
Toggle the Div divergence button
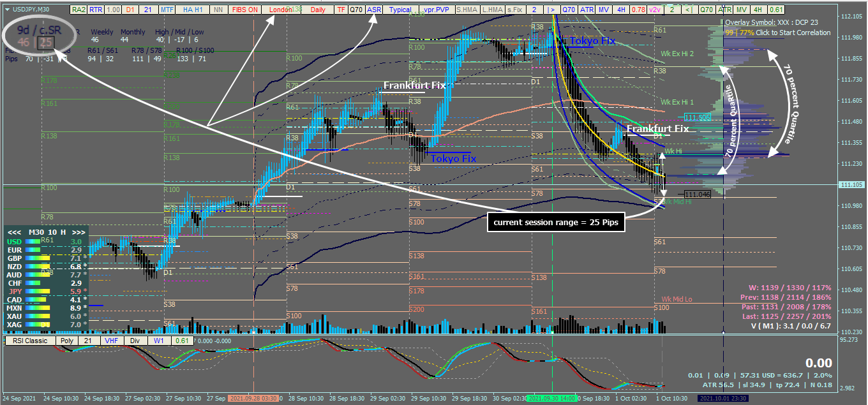click(x=135, y=341)
